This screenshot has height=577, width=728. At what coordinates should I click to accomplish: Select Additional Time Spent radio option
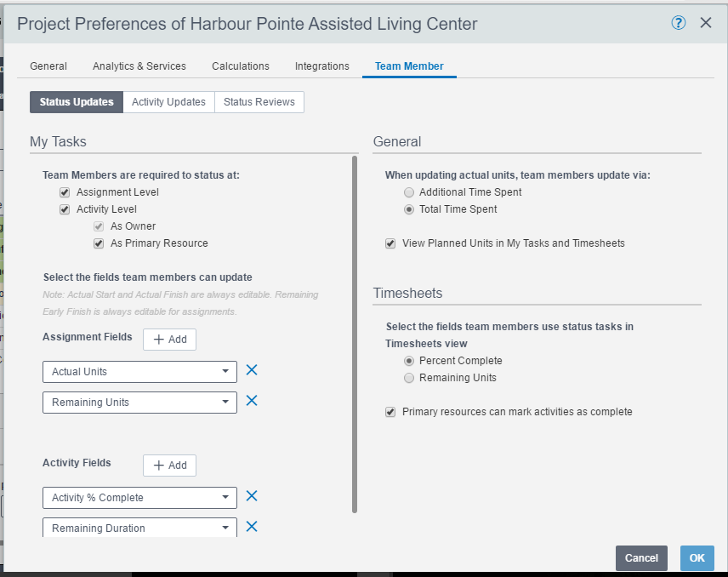(409, 192)
